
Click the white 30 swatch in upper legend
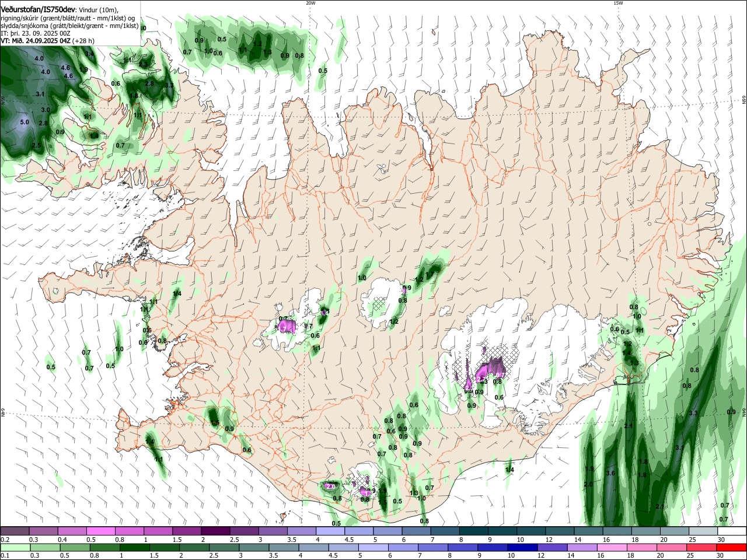pos(732,531)
